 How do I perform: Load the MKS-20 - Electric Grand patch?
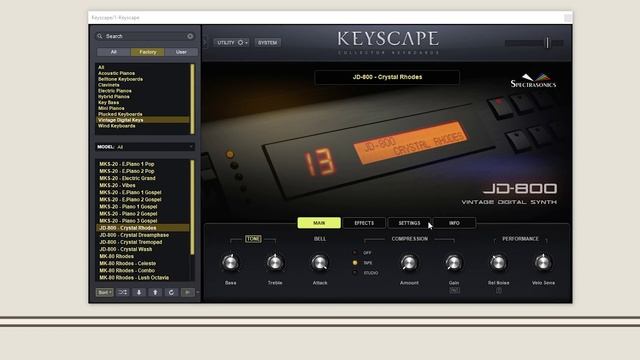[x=143, y=178]
